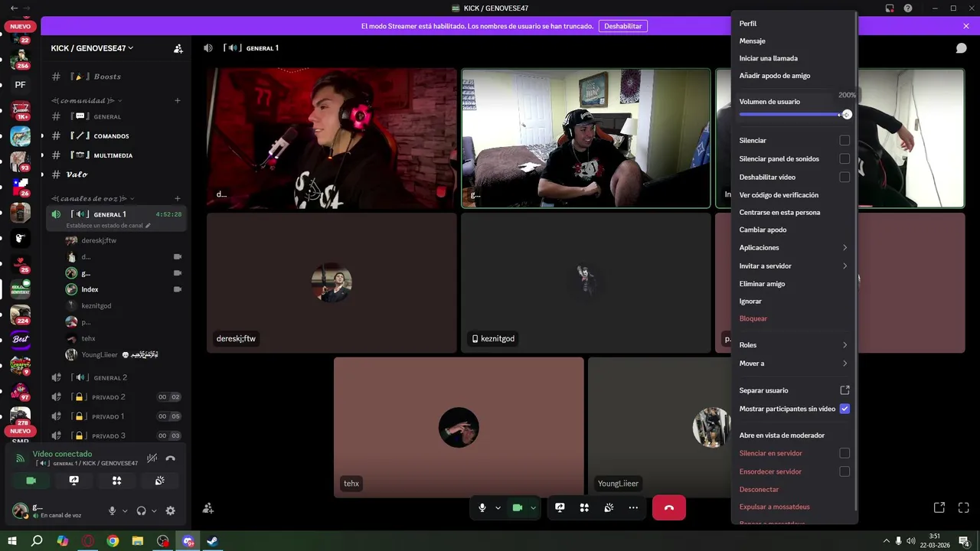Open soundboard from the bottom call bar
The width and height of the screenshot is (980, 551).
[609, 507]
